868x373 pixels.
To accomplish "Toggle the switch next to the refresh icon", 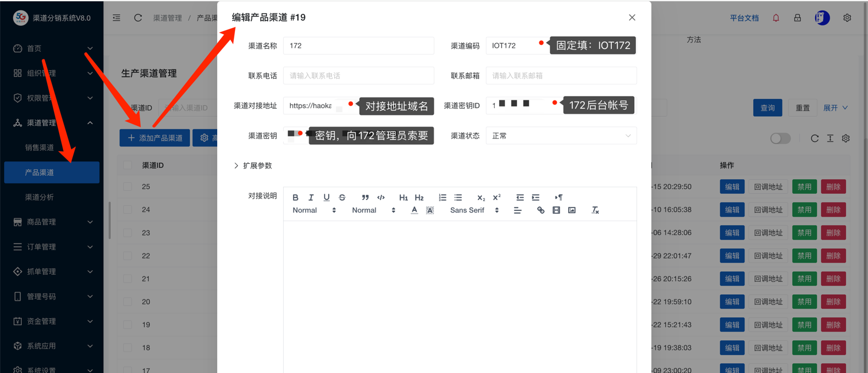I will click(x=780, y=138).
